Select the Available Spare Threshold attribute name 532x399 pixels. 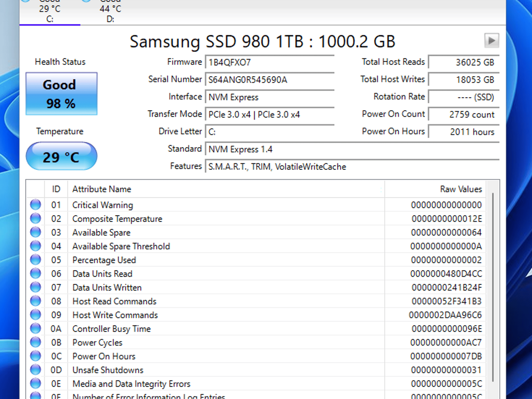pos(121,246)
